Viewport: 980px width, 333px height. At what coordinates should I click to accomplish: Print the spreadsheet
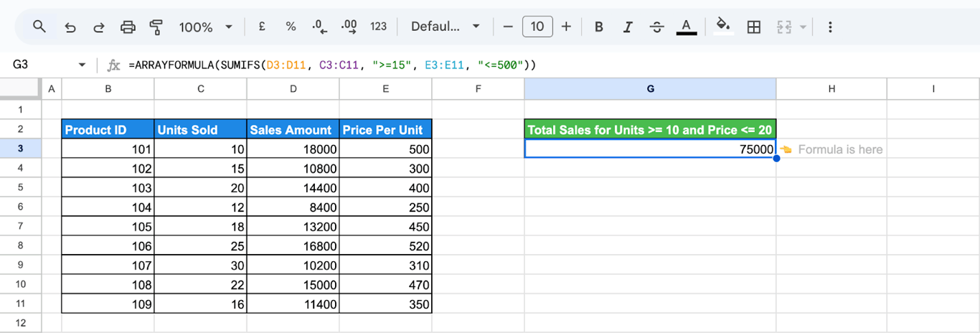tap(128, 27)
